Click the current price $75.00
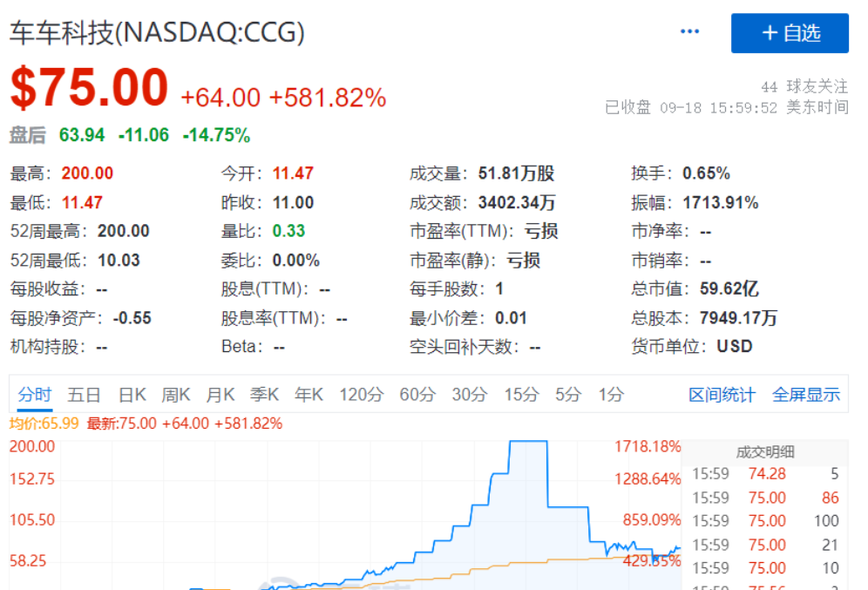The image size is (868, 590). click(89, 87)
